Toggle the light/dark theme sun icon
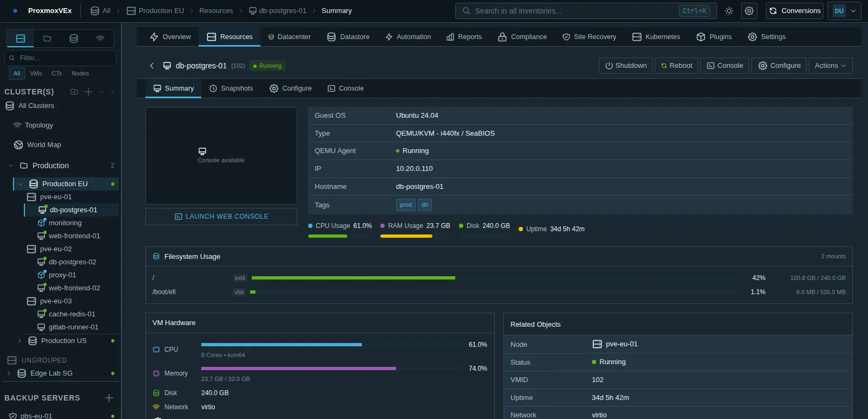This screenshot has height=419, width=868. coord(729,11)
